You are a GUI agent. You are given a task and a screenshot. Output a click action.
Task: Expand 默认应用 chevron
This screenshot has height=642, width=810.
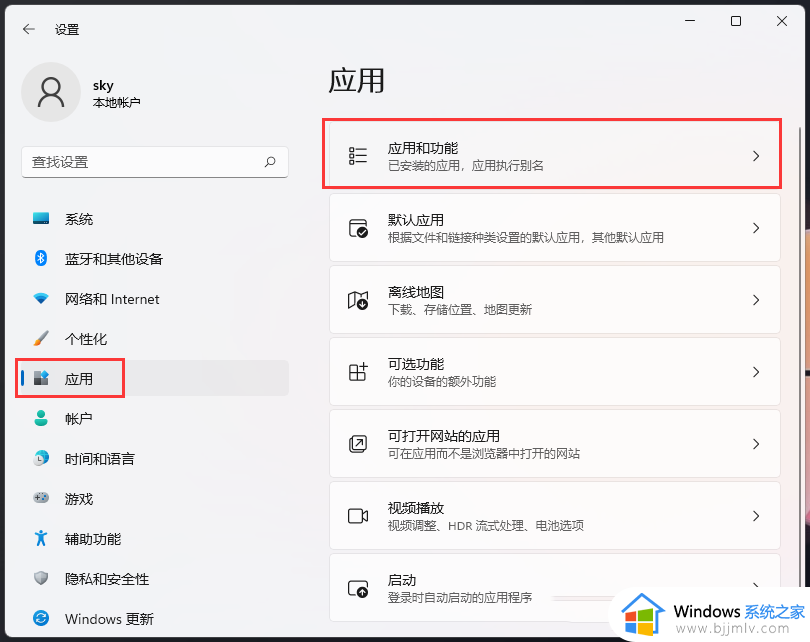click(756, 228)
